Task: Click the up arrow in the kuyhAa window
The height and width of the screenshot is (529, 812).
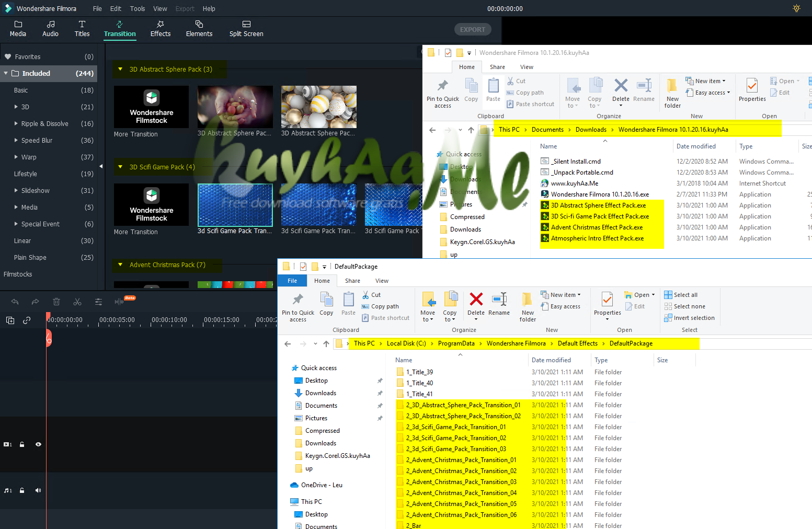Action: 471,130
